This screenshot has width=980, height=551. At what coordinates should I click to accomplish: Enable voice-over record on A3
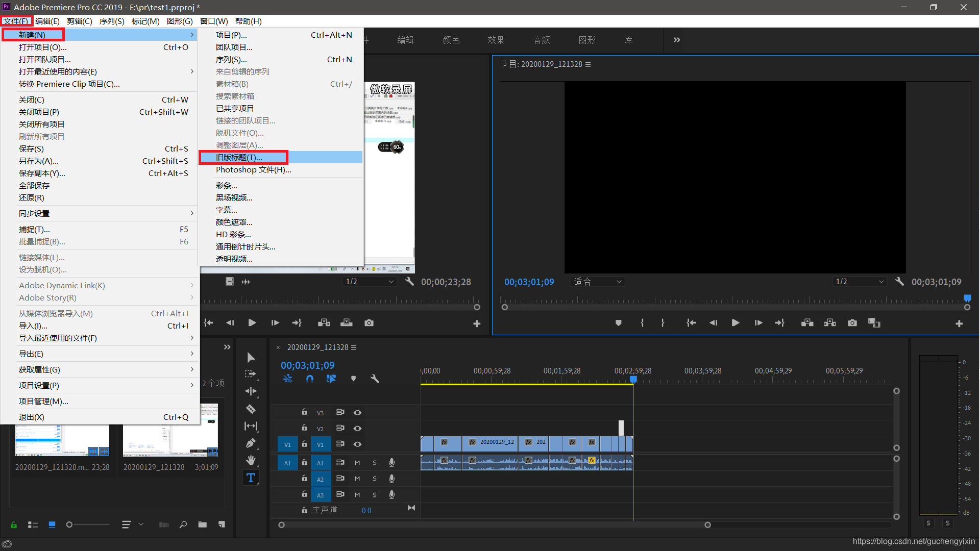click(391, 494)
